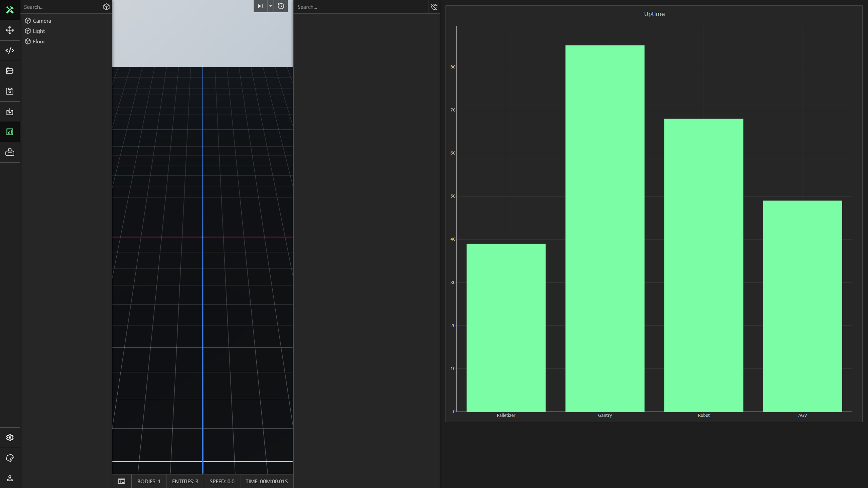
Task: Click the Gantry bar in chart
Action: 605,228
